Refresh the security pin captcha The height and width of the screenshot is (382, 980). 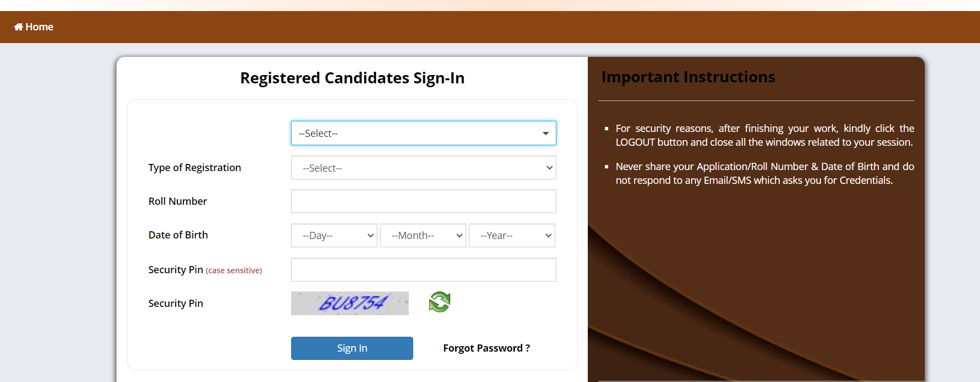pyautogui.click(x=440, y=302)
